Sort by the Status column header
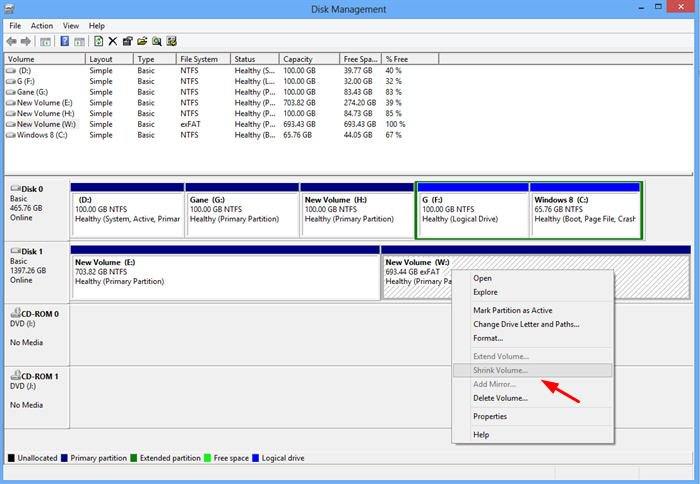700x484 pixels. tap(255, 59)
